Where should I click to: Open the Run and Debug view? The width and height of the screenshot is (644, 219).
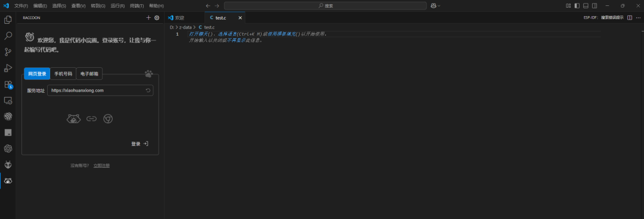click(8, 68)
